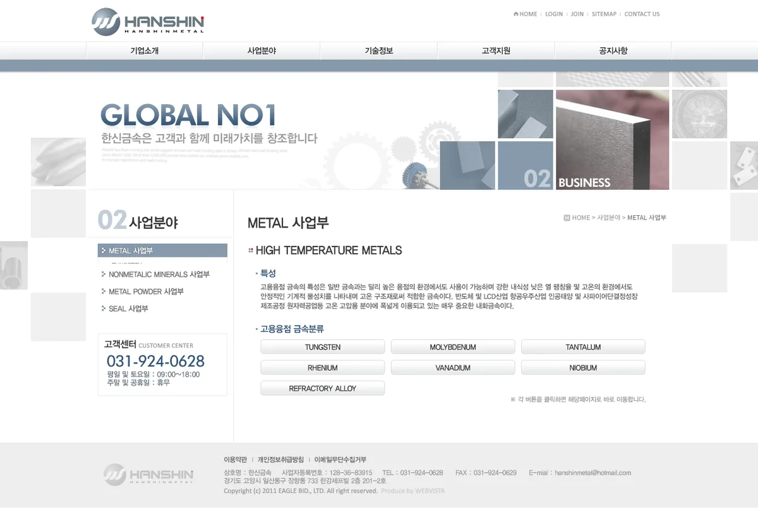Click 사업분야 in the breadcrumb
Screen dimensions: 758x532
click(x=608, y=218)
